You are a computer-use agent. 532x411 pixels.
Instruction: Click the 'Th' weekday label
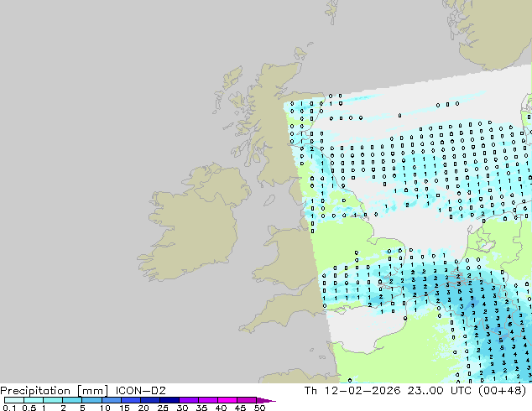[310, 391]
